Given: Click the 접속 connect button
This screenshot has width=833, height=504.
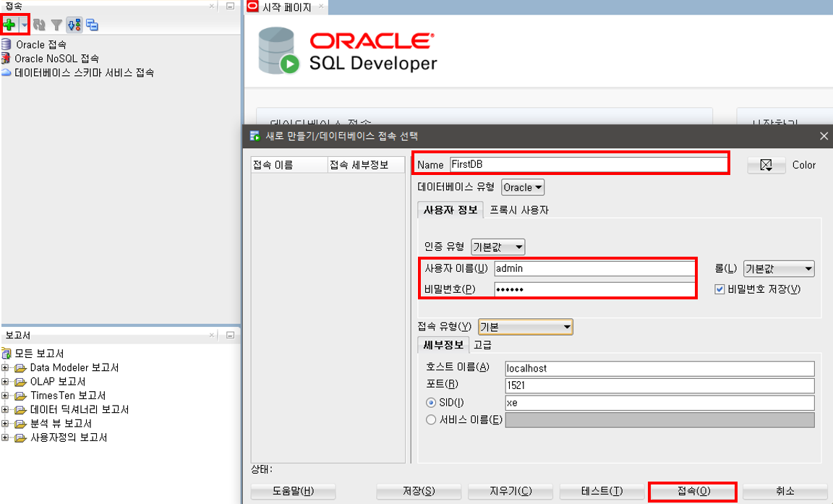Looking at the screenshot, I should (x=693, y=491).
